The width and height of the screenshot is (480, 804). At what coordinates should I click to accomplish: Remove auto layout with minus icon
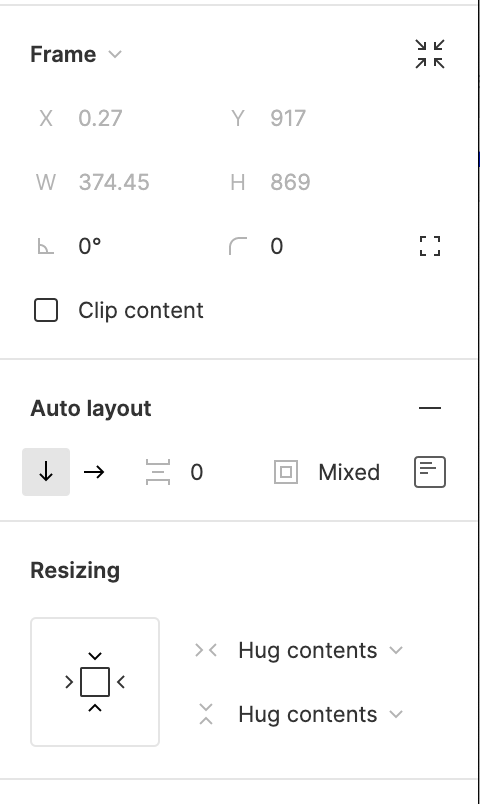(430, 408)
